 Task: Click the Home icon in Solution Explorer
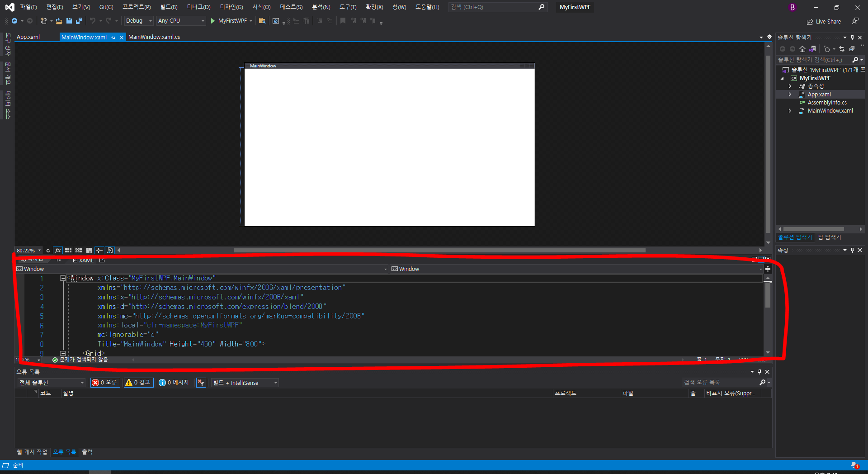click(802, 49)
